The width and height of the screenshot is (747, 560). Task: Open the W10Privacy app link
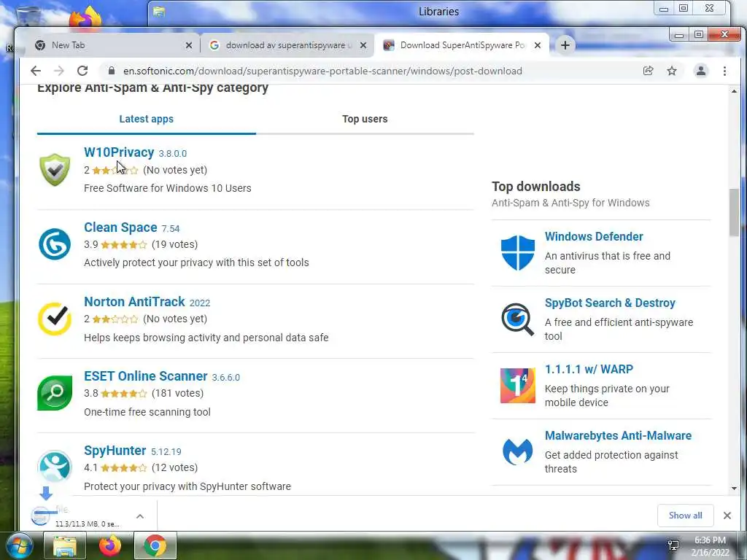pyautogui.click(x=119, y=152)
